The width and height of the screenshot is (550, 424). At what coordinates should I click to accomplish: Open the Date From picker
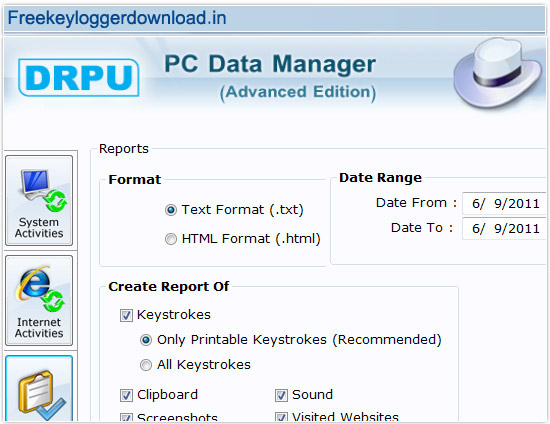(x=504, y=203)
